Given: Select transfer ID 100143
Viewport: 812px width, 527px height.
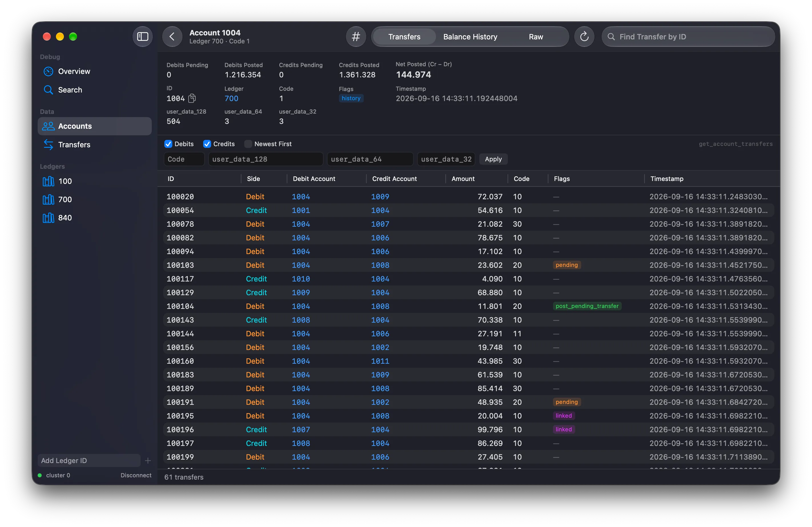Looking at the screenshot, I should 180,320.
